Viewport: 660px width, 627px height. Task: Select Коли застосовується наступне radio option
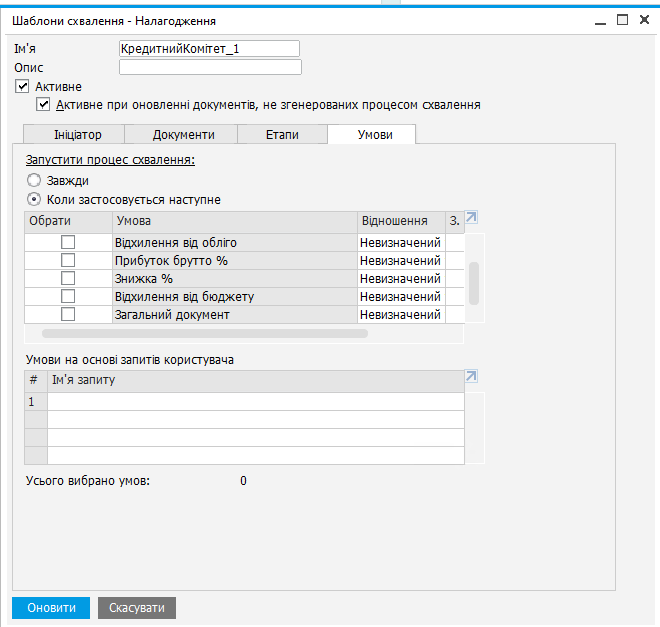pyautogui.click(x=34, y=200)
